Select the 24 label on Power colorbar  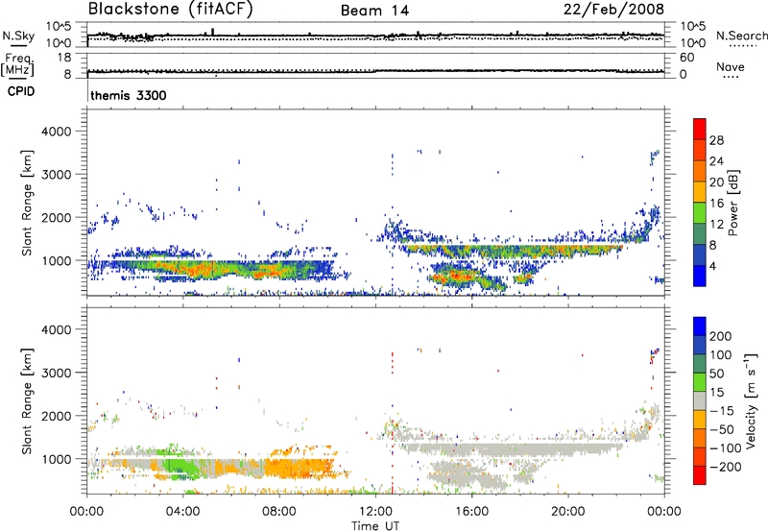(716, 161)
